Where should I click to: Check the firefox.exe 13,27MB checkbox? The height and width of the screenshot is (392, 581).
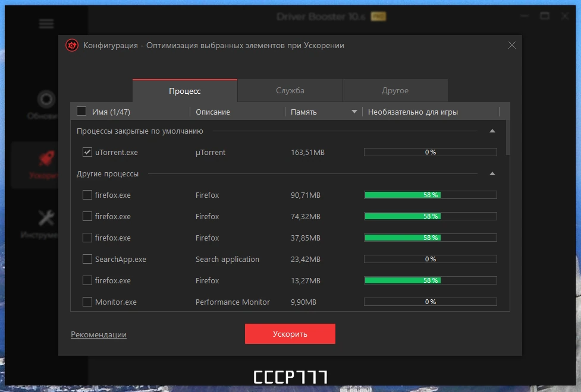87,280
